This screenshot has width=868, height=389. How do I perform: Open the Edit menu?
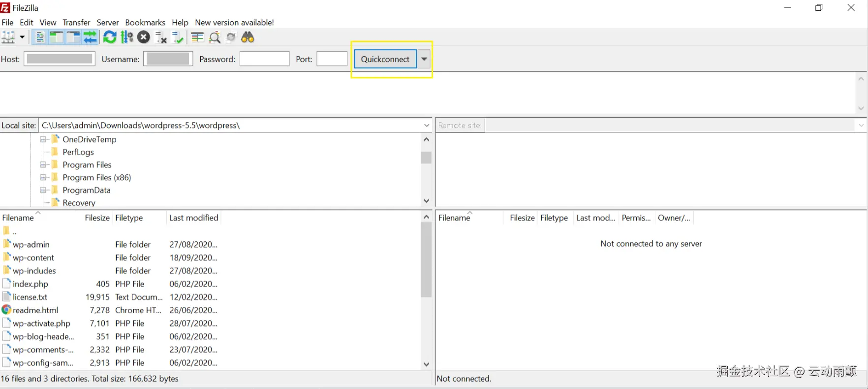tap(27, 23)
